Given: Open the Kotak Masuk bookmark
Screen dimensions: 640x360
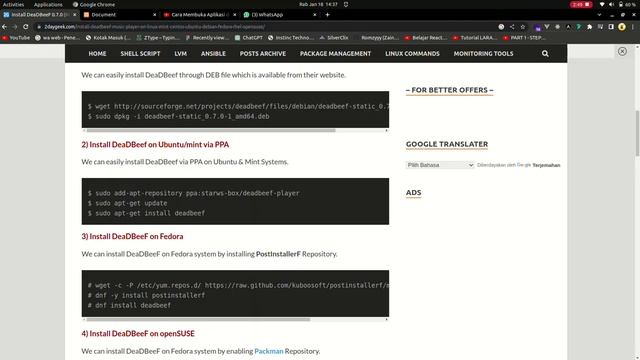Looking at the screenshot, I should [108, 38].
